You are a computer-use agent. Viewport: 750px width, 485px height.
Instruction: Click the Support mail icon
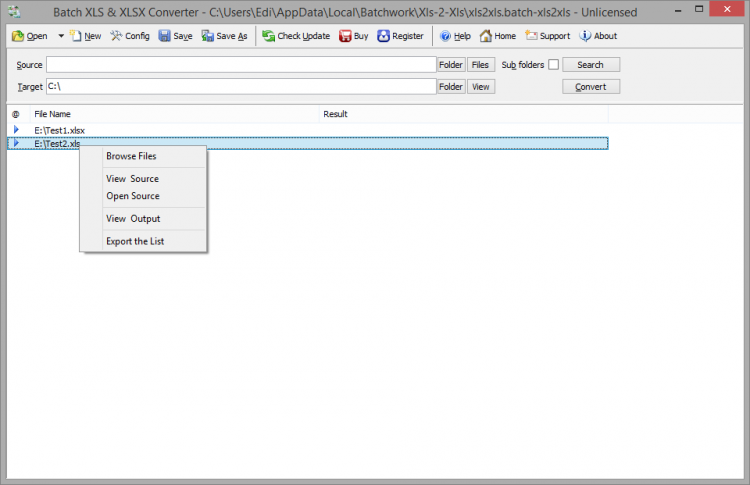pyautogui.click(x=531, y=36)
